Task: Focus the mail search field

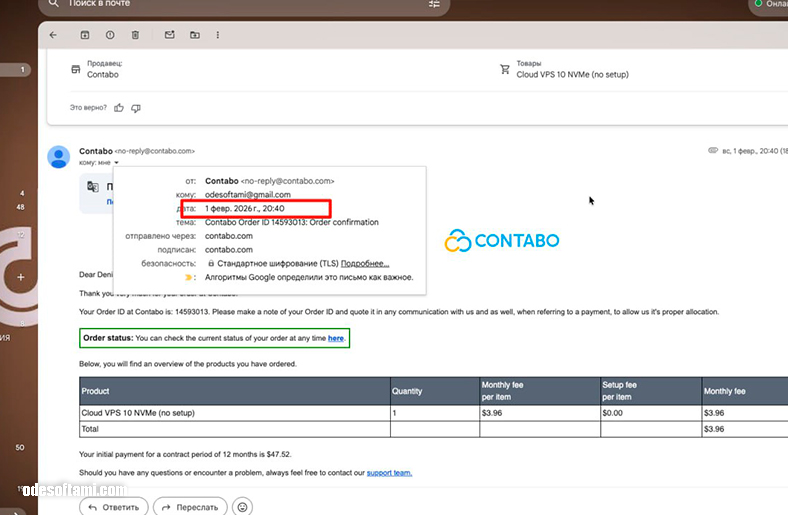Action: click(244, 4)
